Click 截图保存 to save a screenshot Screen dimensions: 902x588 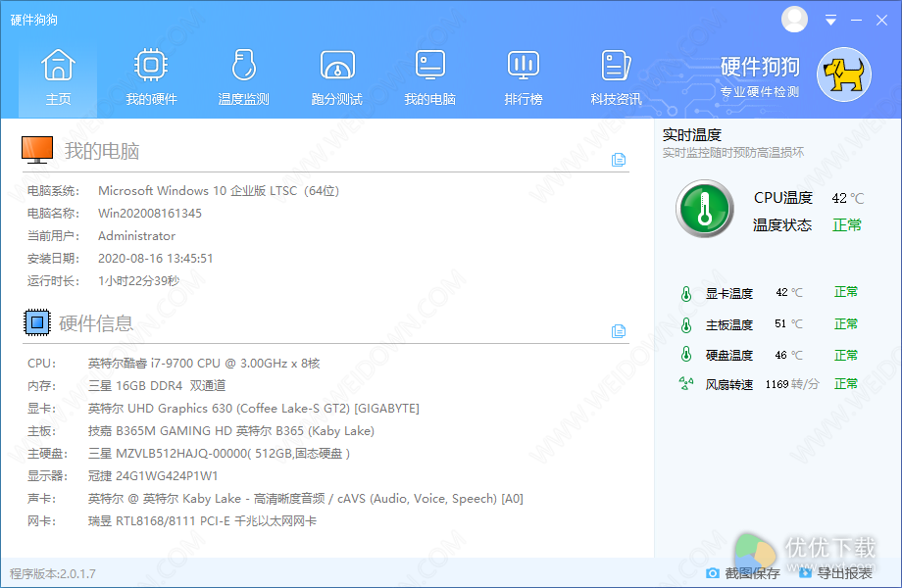(742, 573)
